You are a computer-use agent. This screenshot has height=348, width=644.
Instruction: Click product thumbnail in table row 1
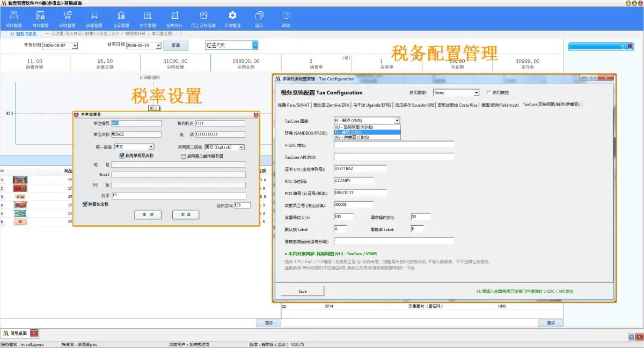pos(20,180)
